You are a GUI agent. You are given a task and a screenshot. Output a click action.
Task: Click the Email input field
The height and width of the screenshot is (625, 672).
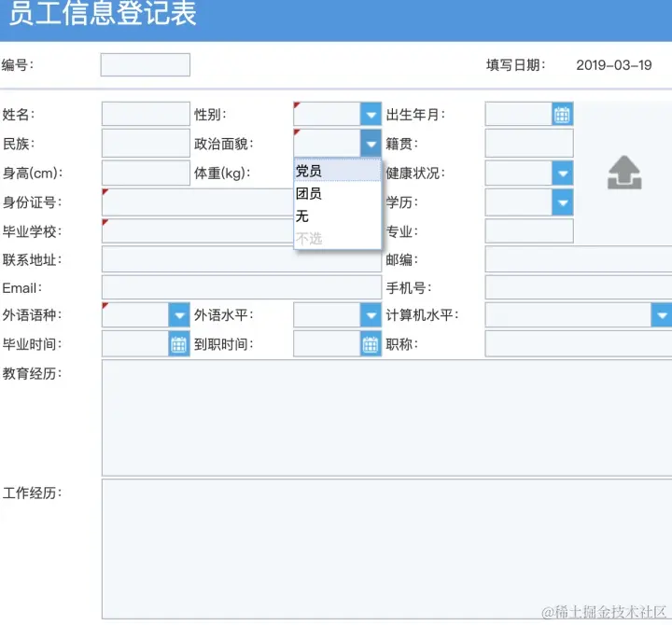click(x=242, y=287)
